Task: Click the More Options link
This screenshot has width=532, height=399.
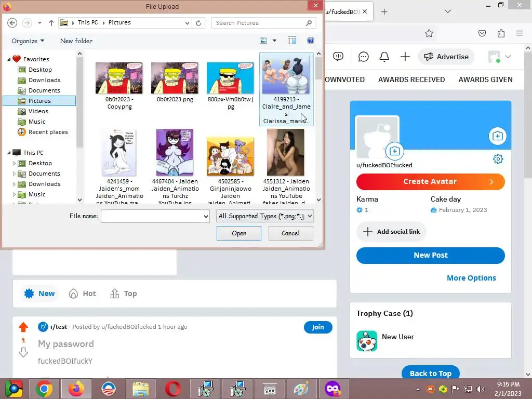Action: coord(471,278)
